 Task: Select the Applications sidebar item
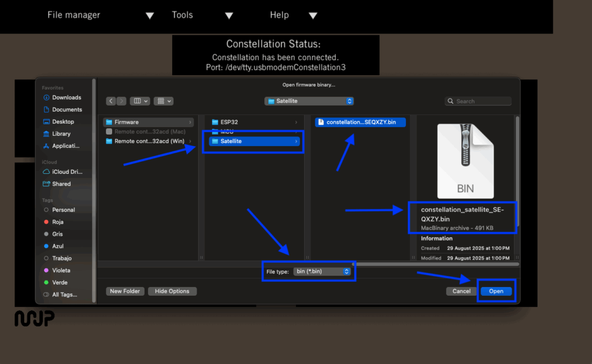point(65,146)
